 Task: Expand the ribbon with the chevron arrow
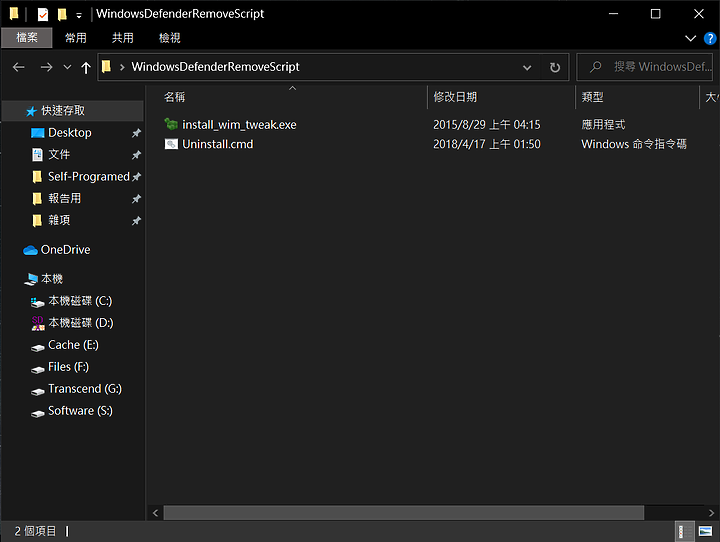pyautogui.click(x=690, y=38)
